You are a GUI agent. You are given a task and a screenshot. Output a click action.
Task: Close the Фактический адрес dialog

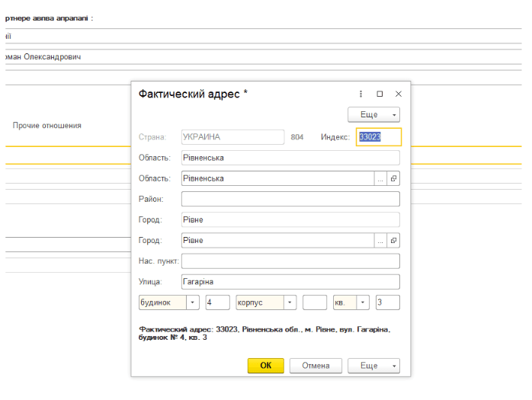398,94
